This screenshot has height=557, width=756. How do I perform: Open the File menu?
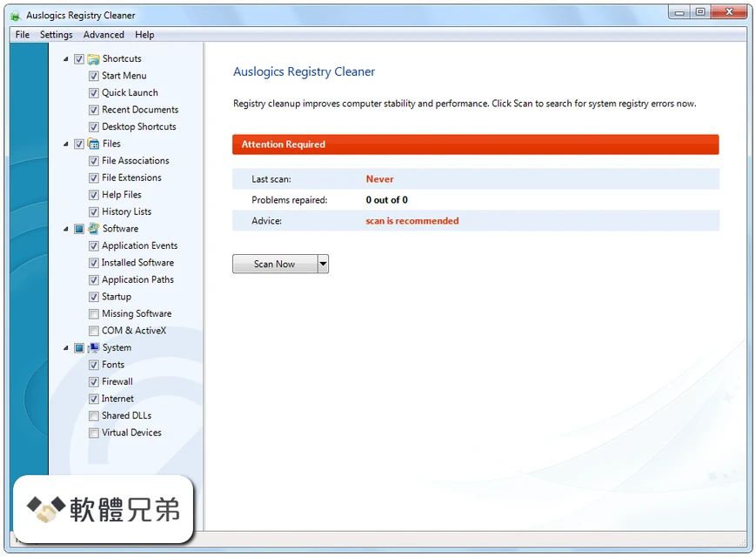click(22, 35)
